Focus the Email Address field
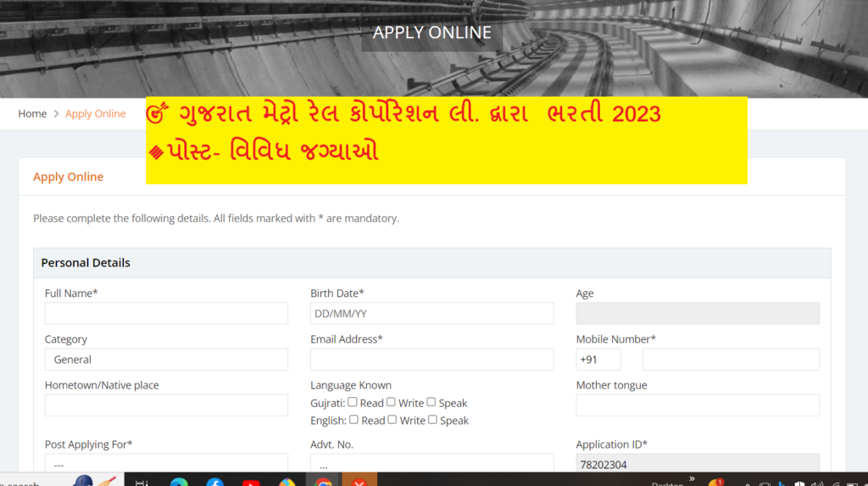The height and width of the screenshot is (486, 868). pyautogui.click(x=431, y=359)
